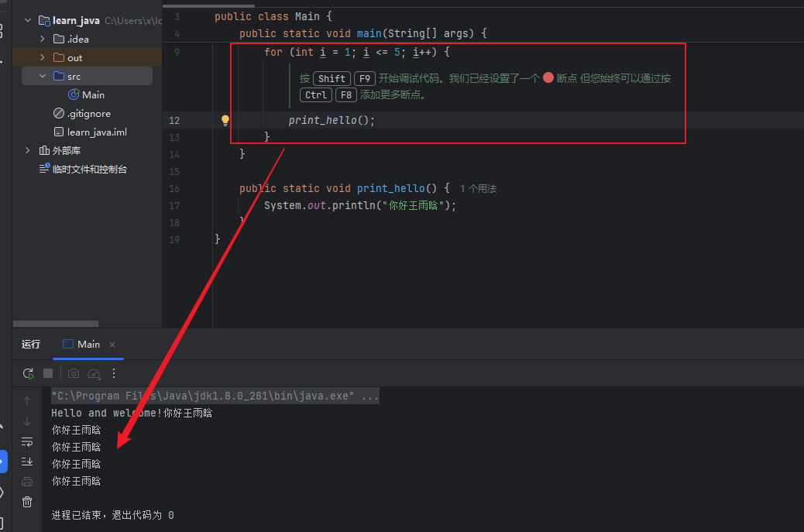Expand the .idea folder chevron

pyautogui.click(x=43, y=39)
